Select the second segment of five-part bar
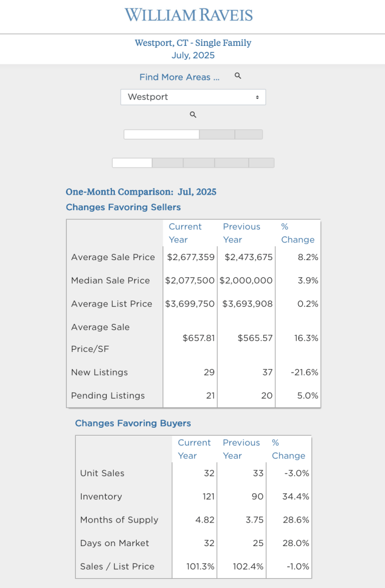The height and width of the screenshot is (588, 385). coord(168,163)
